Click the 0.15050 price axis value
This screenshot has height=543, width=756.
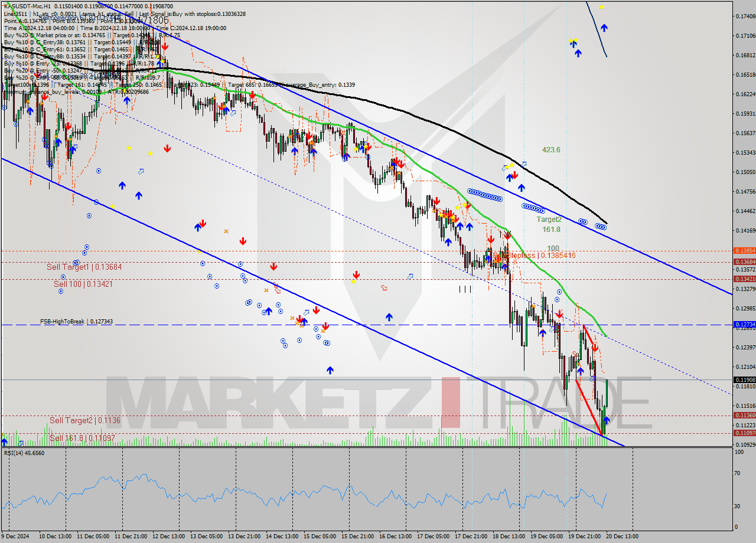[745, 172]
